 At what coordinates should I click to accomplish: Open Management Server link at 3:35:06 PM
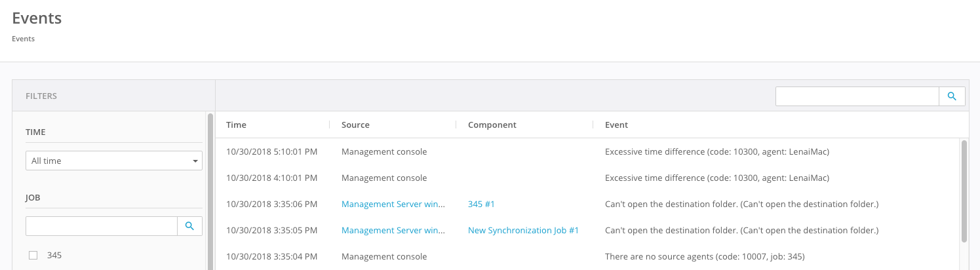click(x=393, y=204)
